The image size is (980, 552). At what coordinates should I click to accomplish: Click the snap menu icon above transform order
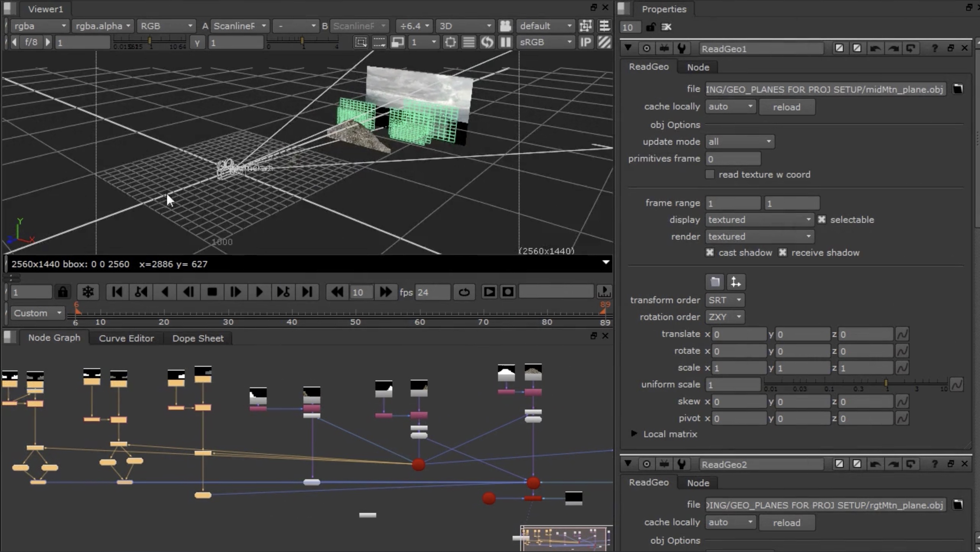click(735, 282)
